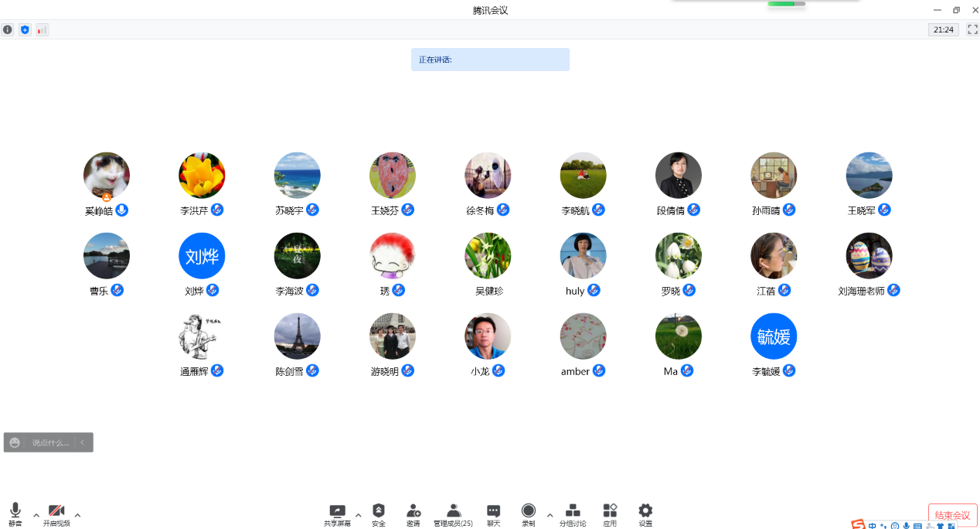Click the blue security shield icon
The width and height of the screenshot is (980, 529).
(x=25, y=29)
